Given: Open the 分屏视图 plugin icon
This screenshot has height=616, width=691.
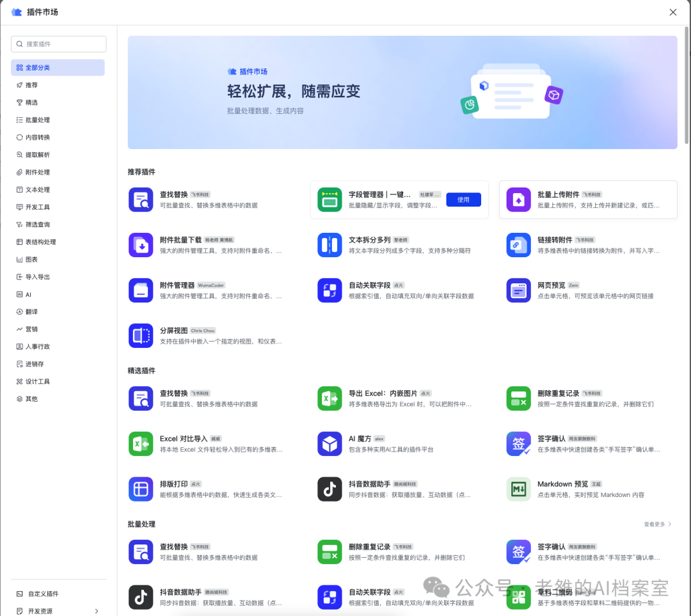Looking at the screenshot, I should pyautogui.click(x=141, y=336).
